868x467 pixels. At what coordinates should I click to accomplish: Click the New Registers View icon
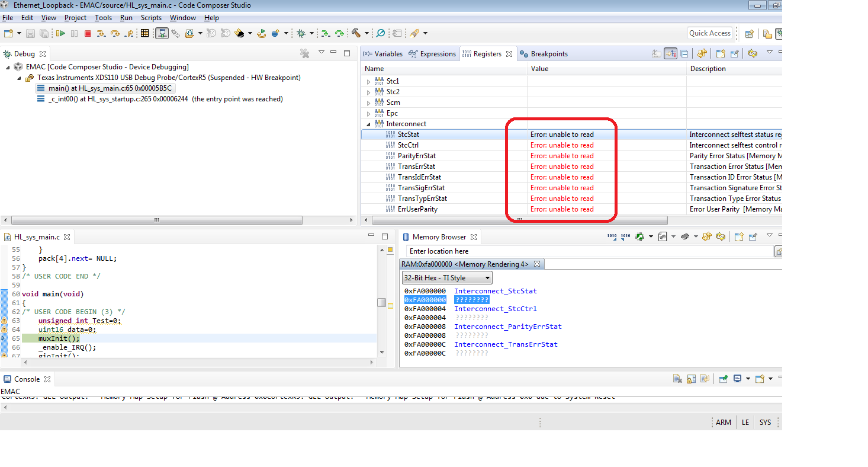721,53
